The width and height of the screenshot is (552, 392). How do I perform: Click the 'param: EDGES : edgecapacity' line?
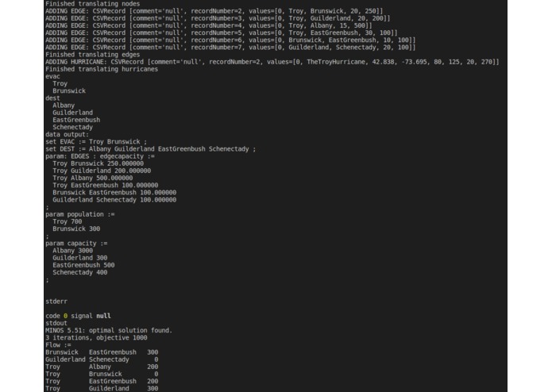(100, 156)
